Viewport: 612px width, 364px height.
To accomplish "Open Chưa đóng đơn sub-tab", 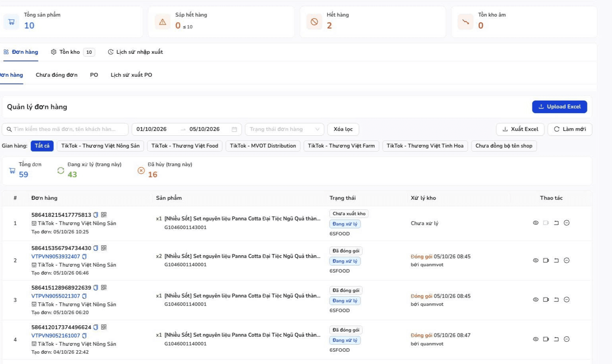I will pos(57,75).
